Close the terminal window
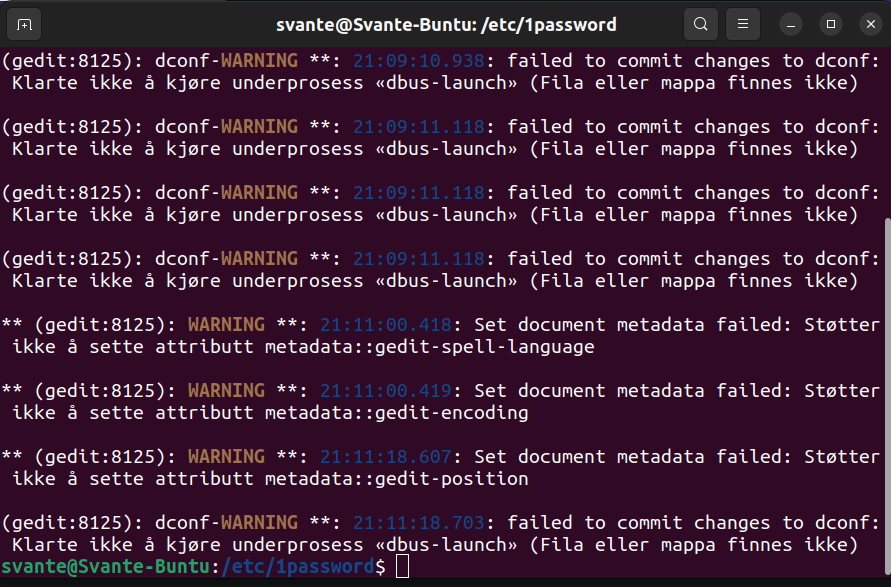 (866, 24)
